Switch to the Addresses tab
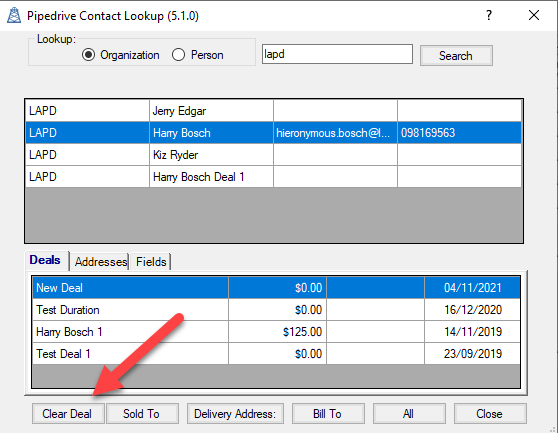 point(101,262)
